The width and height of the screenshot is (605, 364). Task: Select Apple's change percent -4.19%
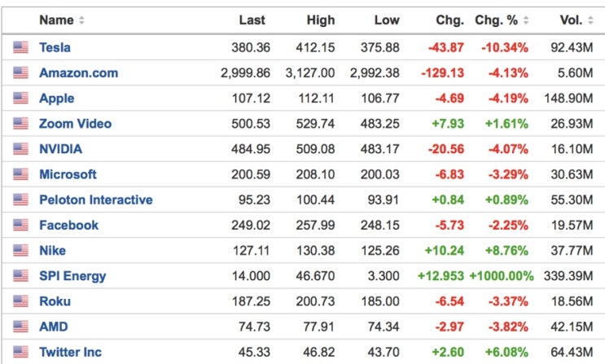click(x=508, y=99)
